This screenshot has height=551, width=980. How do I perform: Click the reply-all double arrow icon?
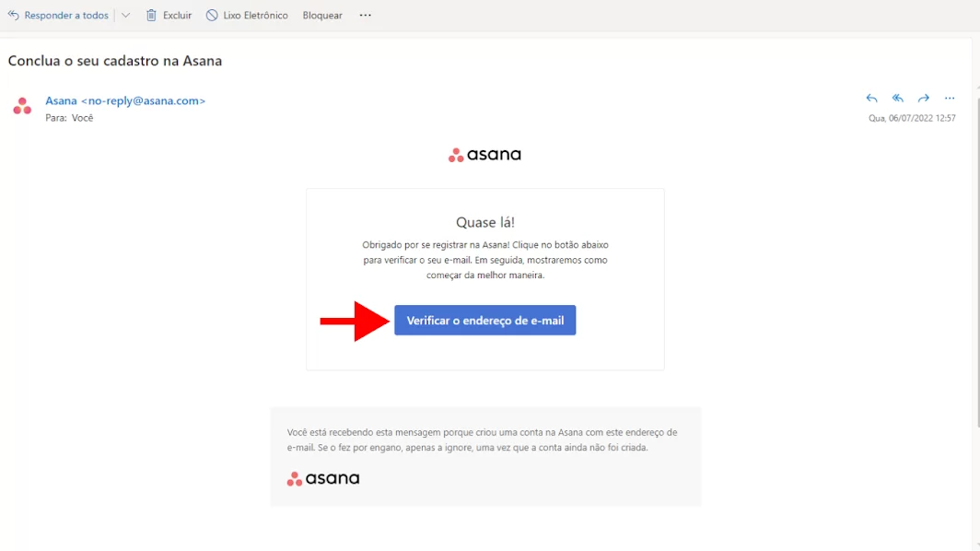pos(897,99)
